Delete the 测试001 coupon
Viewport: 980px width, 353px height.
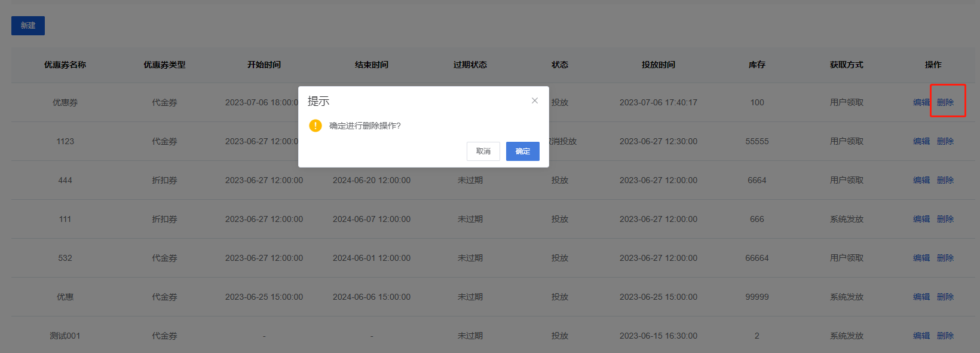[x=945, y=336]
